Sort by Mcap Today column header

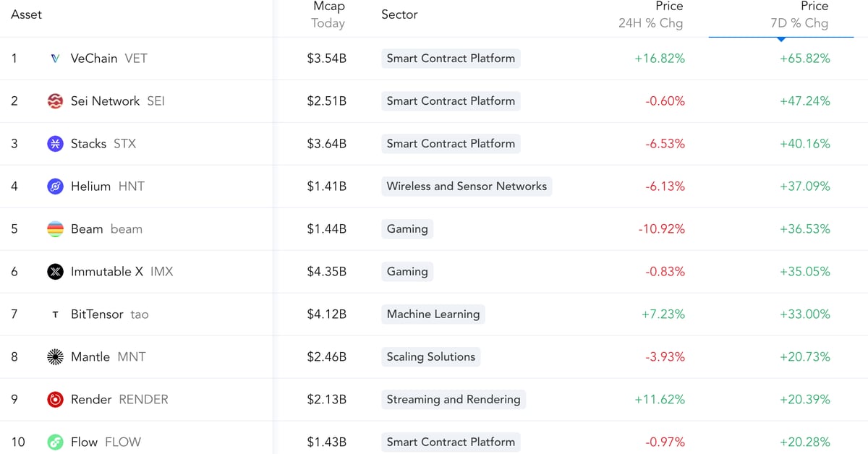click(328, 15)
